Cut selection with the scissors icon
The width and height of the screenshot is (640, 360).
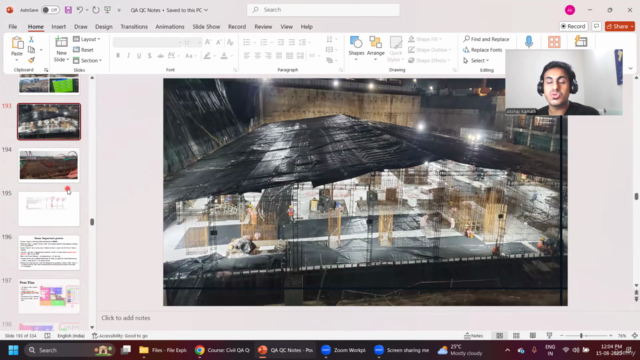[x=31, y=39]
